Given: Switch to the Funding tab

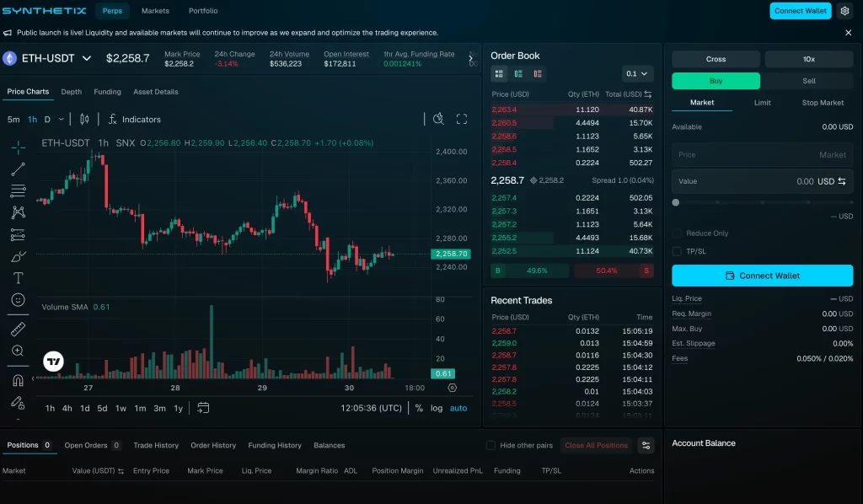Looking at the screenshot, I should click(x=107, y=92).
